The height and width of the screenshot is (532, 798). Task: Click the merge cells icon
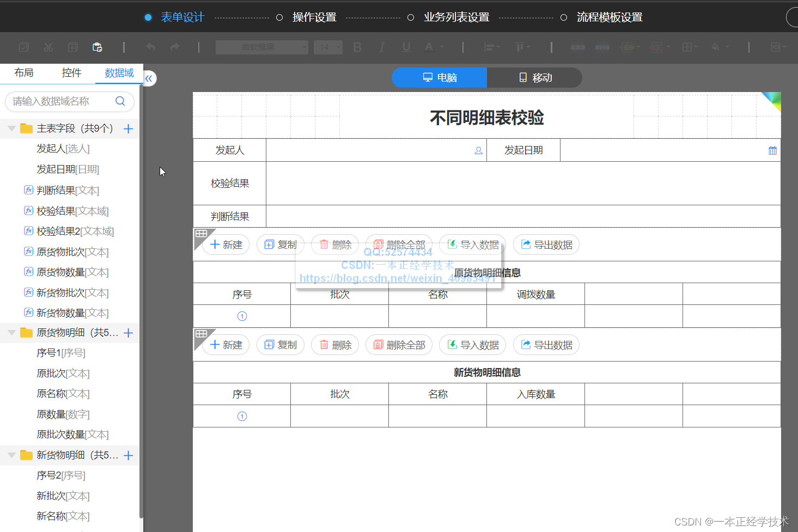578,47
